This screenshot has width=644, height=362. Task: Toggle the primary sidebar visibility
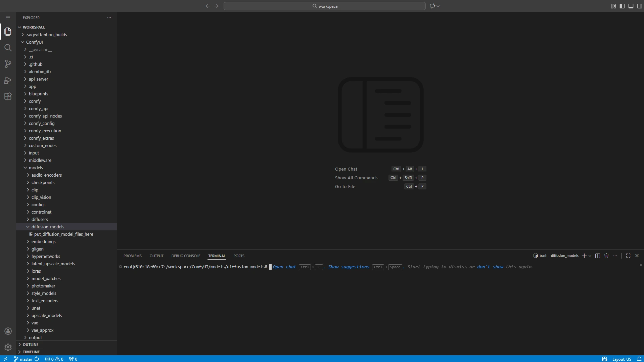tap(622, 6)
